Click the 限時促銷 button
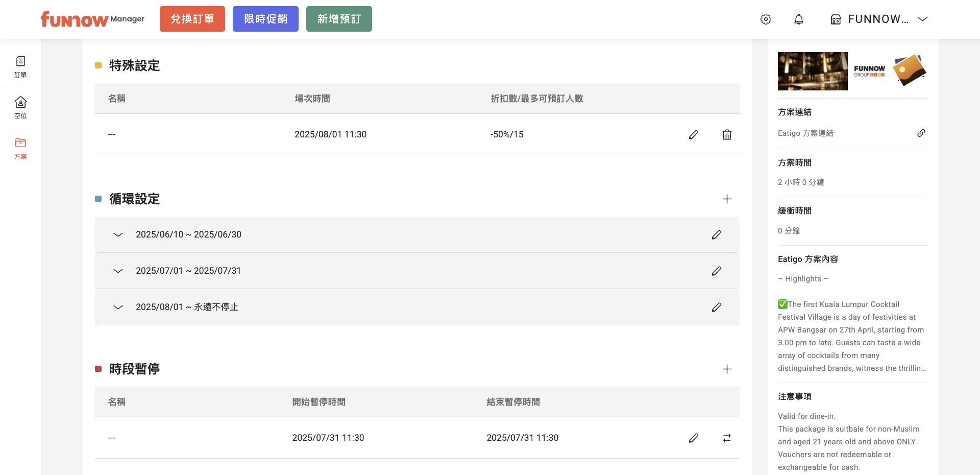This screenshot has height=475, width=980. 265,19
